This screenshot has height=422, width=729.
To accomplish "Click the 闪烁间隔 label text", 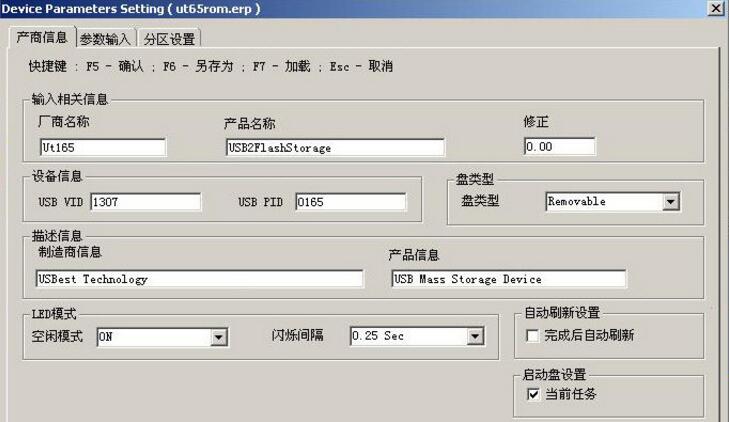I will 298,335.
